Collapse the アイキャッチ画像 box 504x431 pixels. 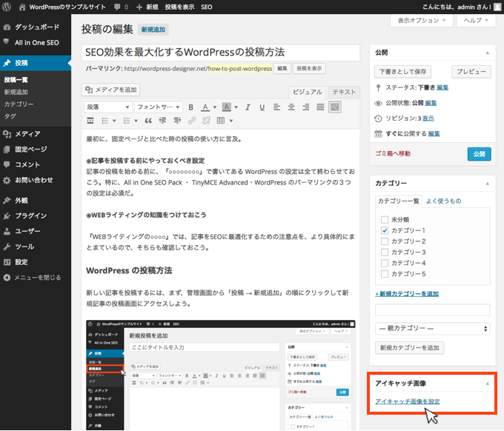pos(487,384)
